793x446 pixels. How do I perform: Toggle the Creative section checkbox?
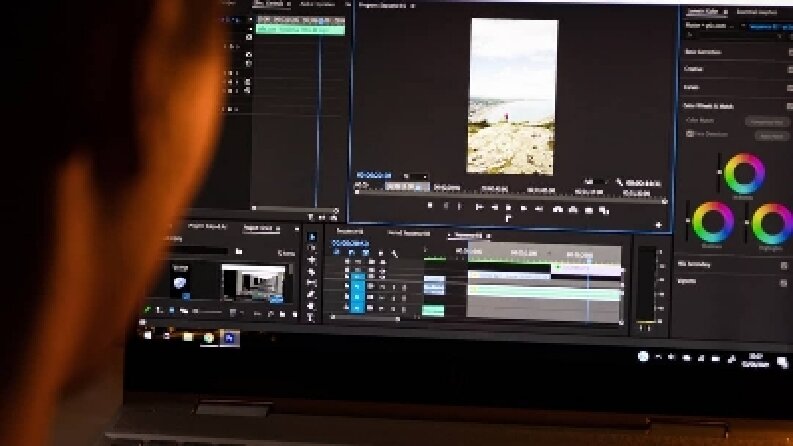point(790,70)
